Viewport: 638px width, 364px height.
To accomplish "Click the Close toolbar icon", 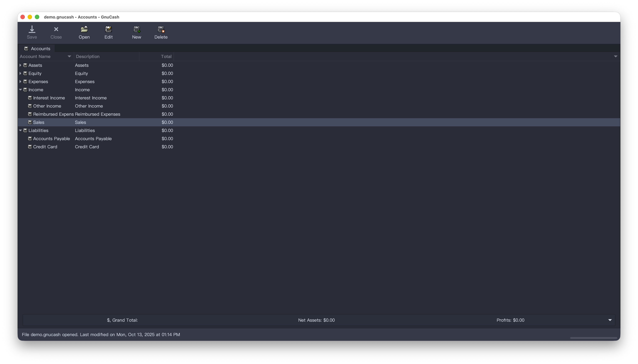I will coord(56,29).
